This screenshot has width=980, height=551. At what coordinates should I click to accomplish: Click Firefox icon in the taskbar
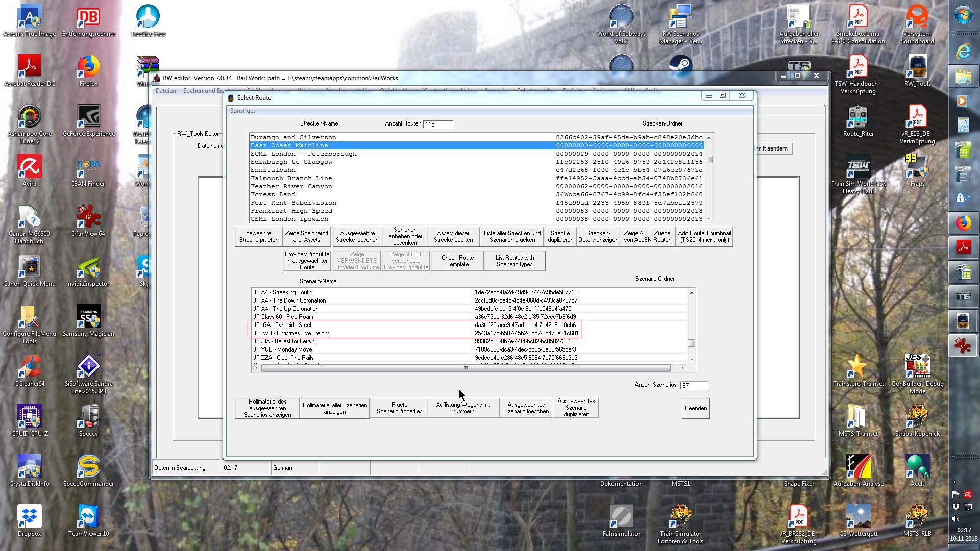963,223
